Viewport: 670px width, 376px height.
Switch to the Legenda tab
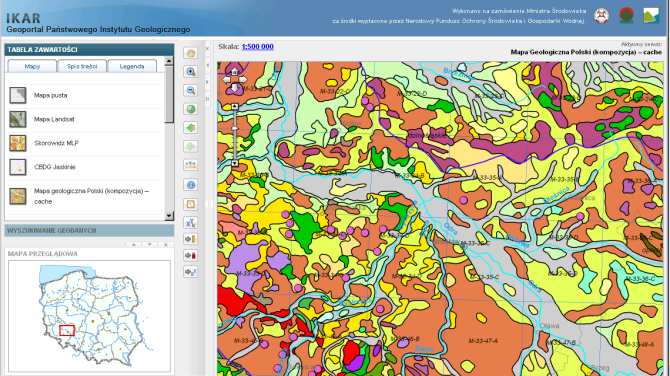click(x=132, y=66)
